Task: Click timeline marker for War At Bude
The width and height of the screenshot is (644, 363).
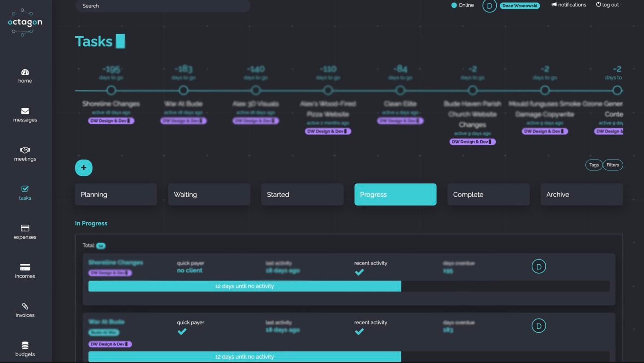Action: click(x=184, y=90)
